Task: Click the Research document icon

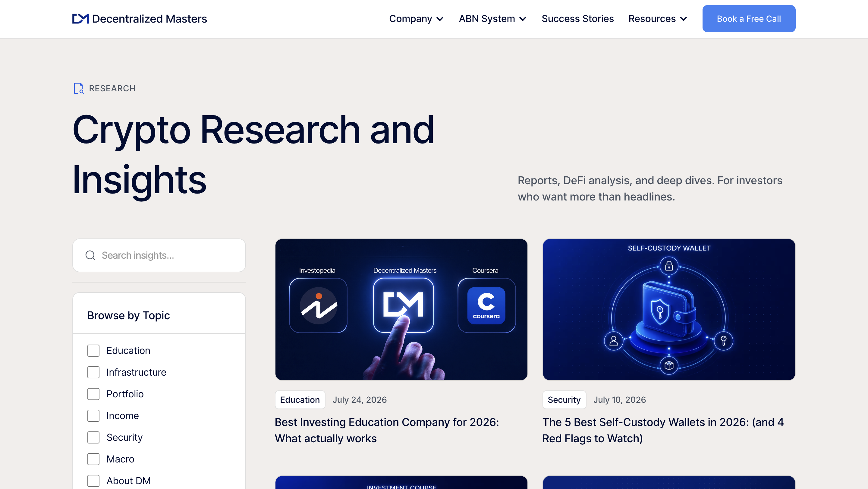Action: (78, 88)
